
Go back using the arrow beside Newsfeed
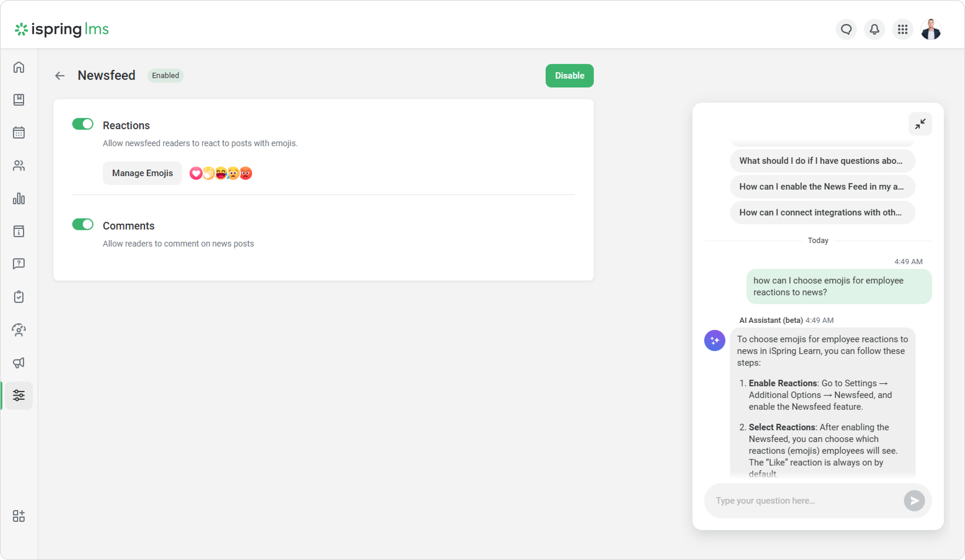coord(60,76)
